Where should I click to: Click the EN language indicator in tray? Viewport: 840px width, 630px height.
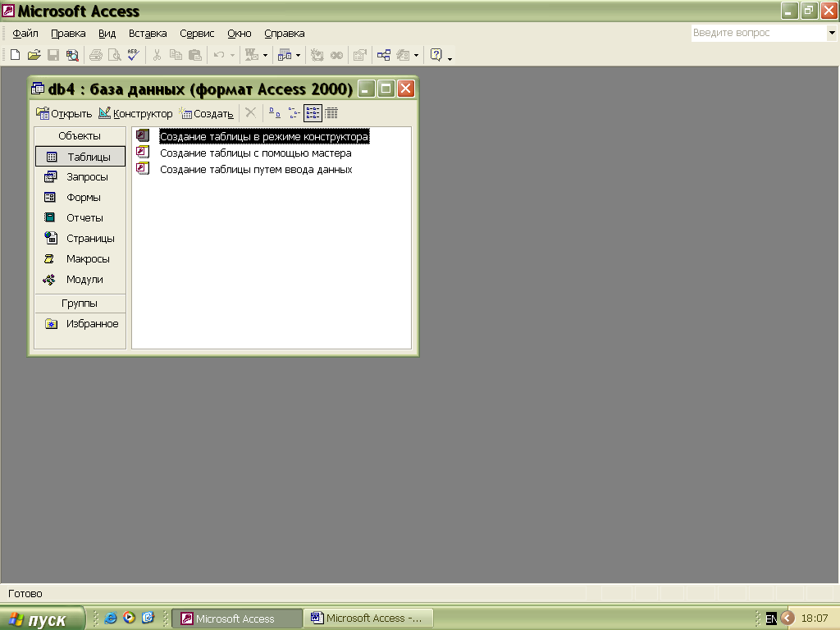[771, 619]
